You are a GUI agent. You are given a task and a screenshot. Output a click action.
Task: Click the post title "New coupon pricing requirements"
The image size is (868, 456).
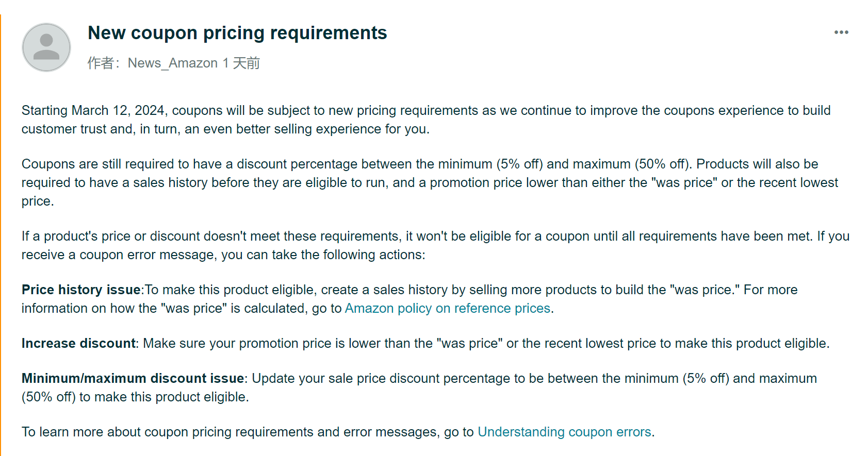click(x=237, y=33)
